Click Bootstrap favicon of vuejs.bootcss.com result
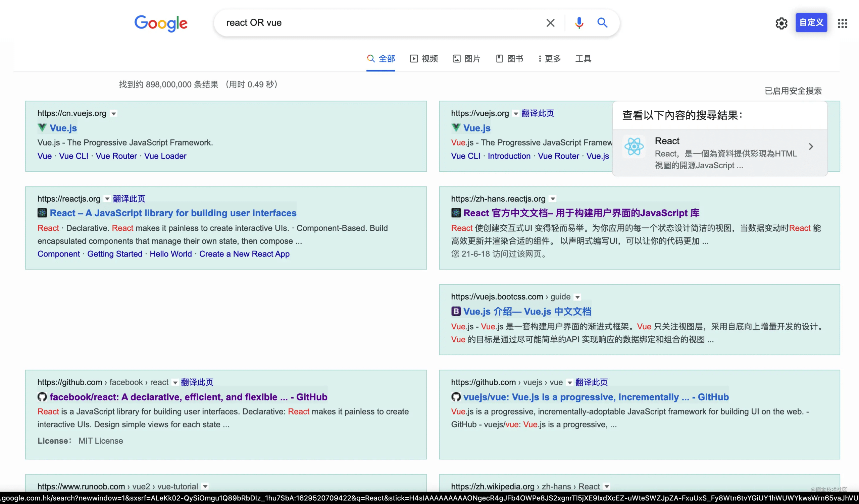This screenshot has width=859, height=504. coord(456,311)
